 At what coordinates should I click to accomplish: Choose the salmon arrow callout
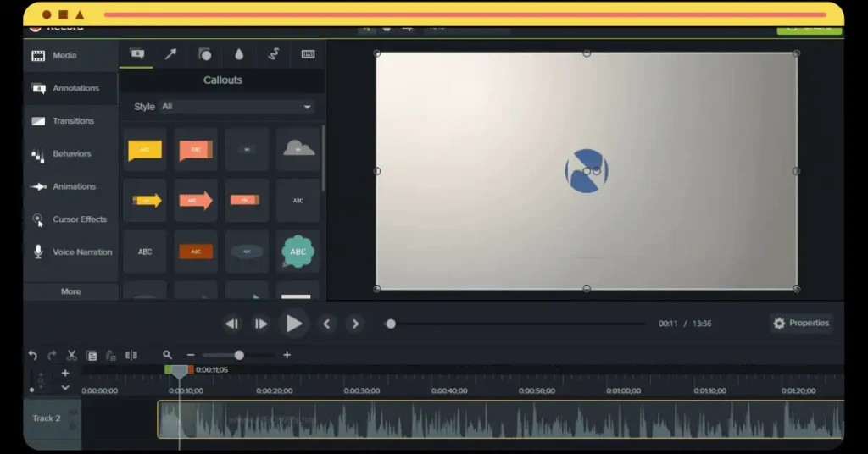coord(196,200)
